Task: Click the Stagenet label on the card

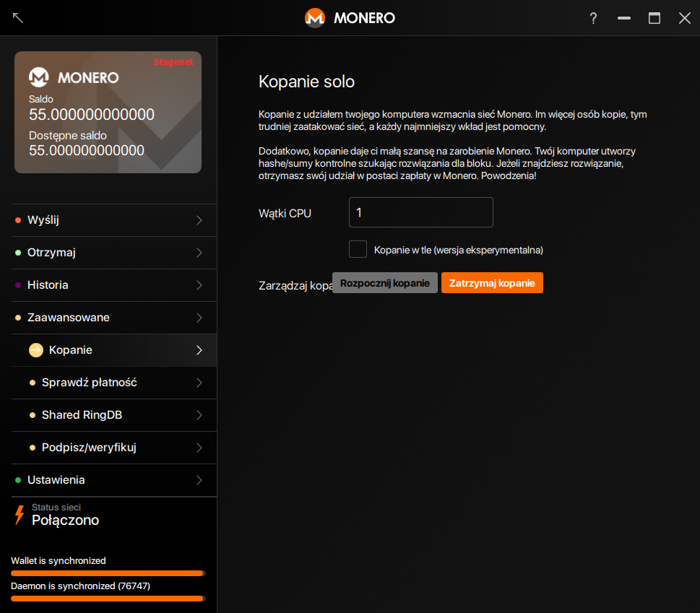Action: click(173, 62)
